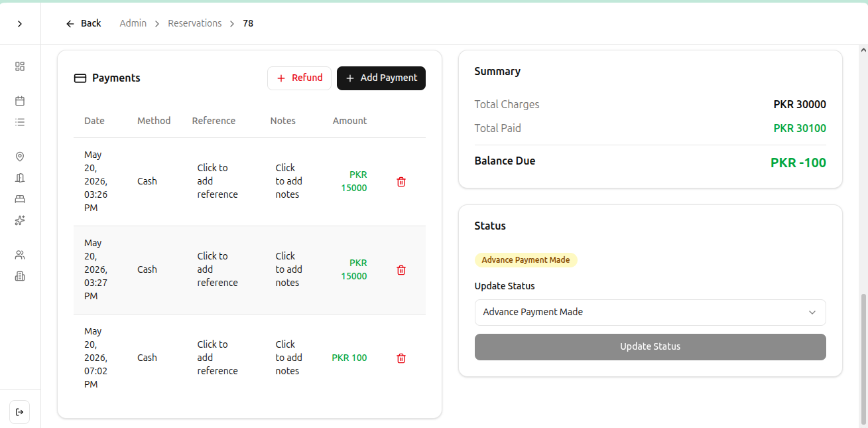Screen dimensions: 868x428
Task: Open the calendar icon in the sidebar
Action: [x=20, y=101]
